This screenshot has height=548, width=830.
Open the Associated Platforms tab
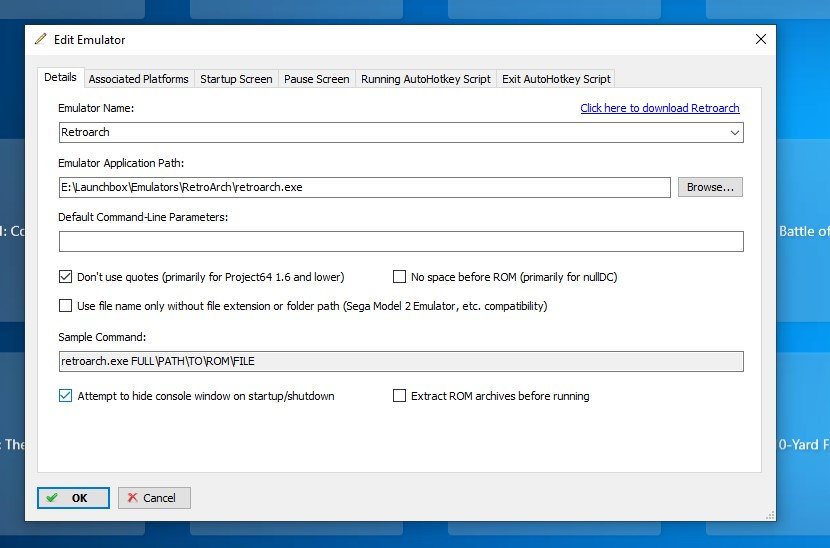pyautogui.click(x=138, y=79)
